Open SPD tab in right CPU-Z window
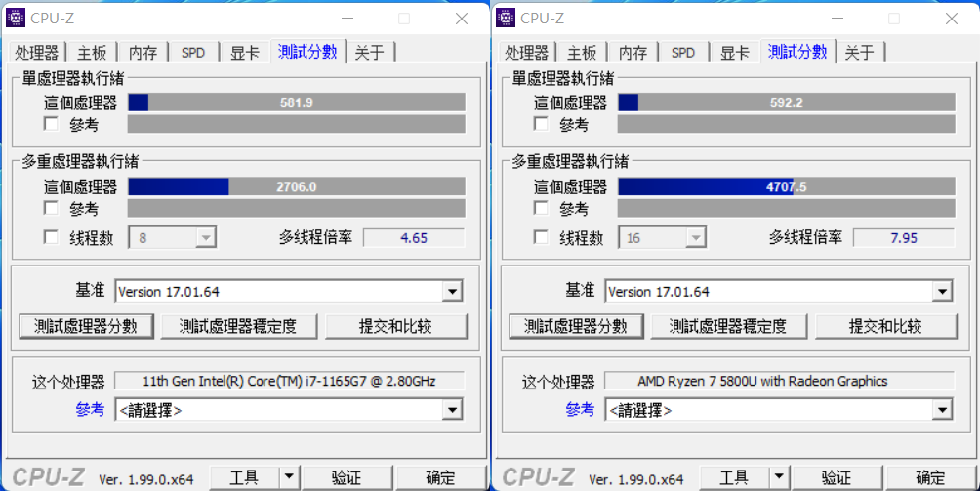 tap(683, 53)
